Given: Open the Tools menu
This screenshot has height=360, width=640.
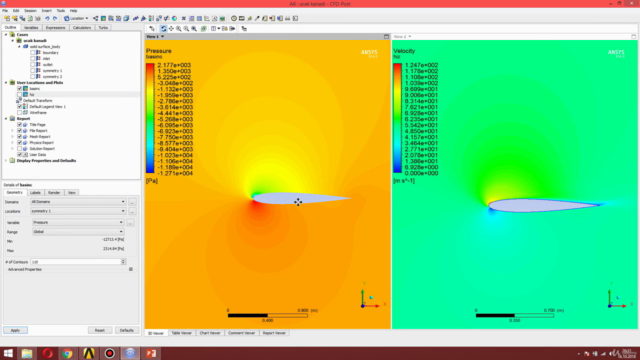Looking at the screenshot, I should [x=60, y=11].
